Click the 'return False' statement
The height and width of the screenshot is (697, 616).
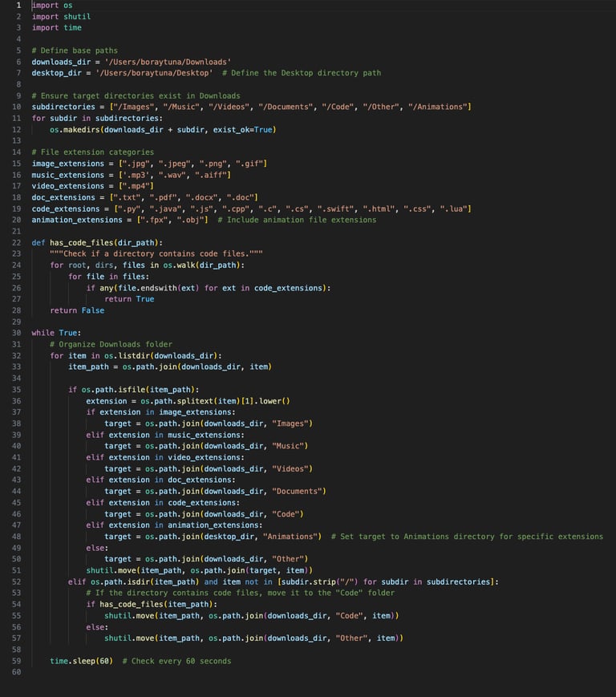click(x=77, y=310)
